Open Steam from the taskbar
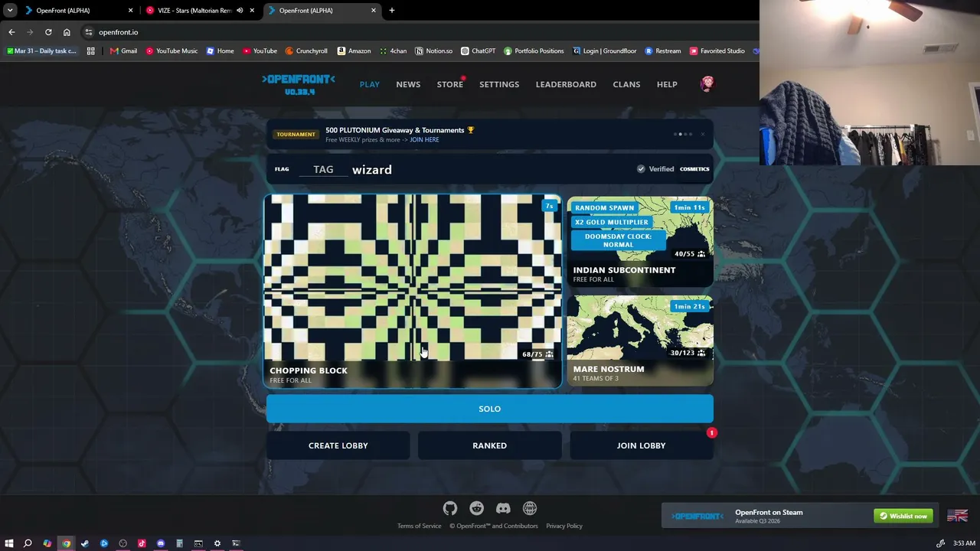 (85, 543)
